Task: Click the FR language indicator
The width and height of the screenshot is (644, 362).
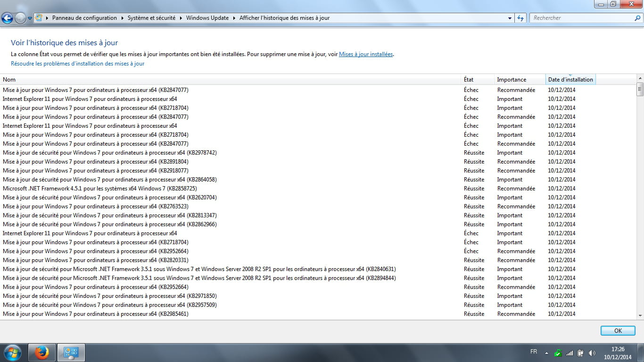Action: click(534, 352)
